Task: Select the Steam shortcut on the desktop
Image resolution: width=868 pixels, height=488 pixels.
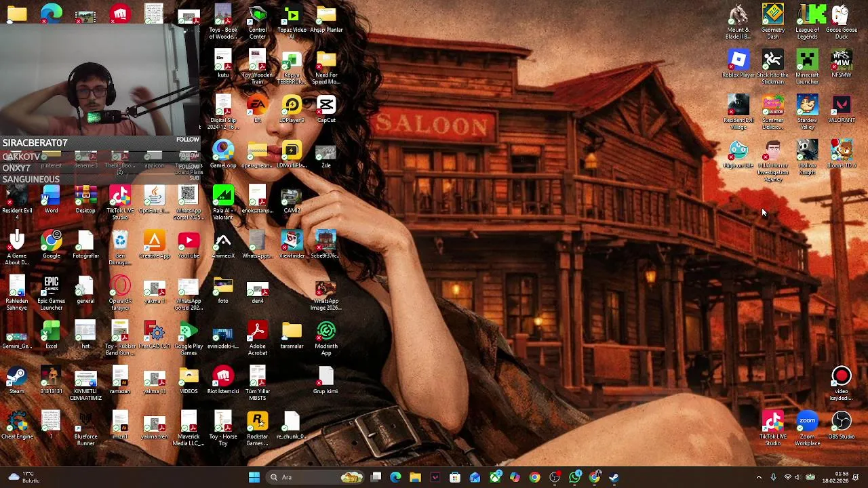Action: click(x=17, y=380)
